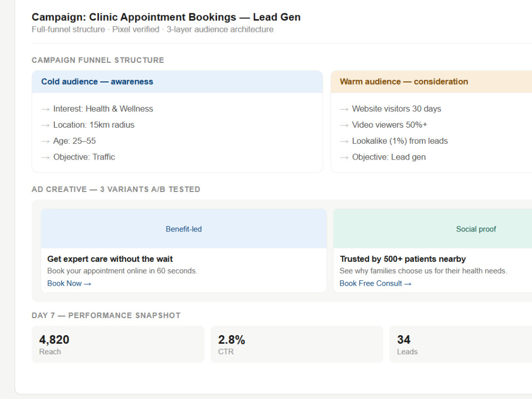Click the arrow icon beside Age: 25–55
The width and height of the screenshot is (532, 399).
pyautogui.click(x=45, y=142)
